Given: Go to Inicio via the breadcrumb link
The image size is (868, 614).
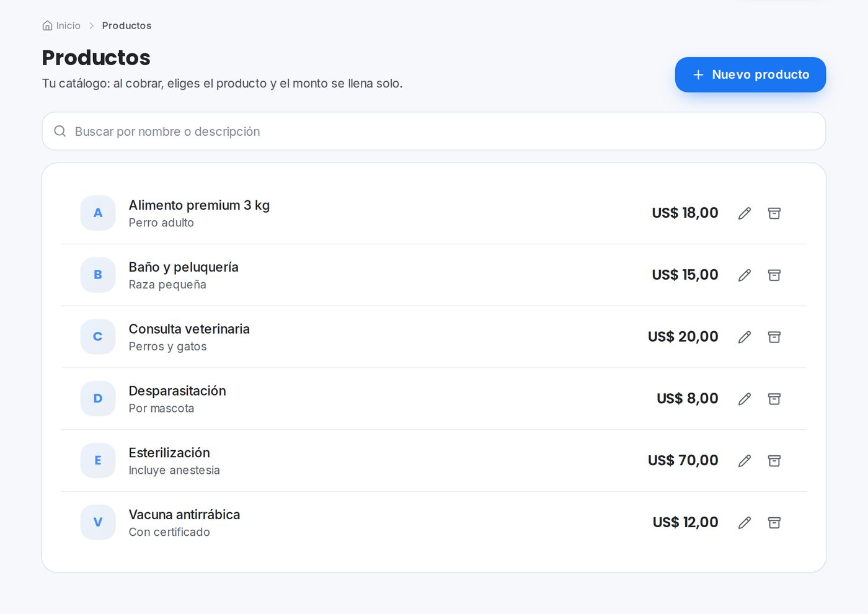Looking at the screenshot, I should [61, 25].
